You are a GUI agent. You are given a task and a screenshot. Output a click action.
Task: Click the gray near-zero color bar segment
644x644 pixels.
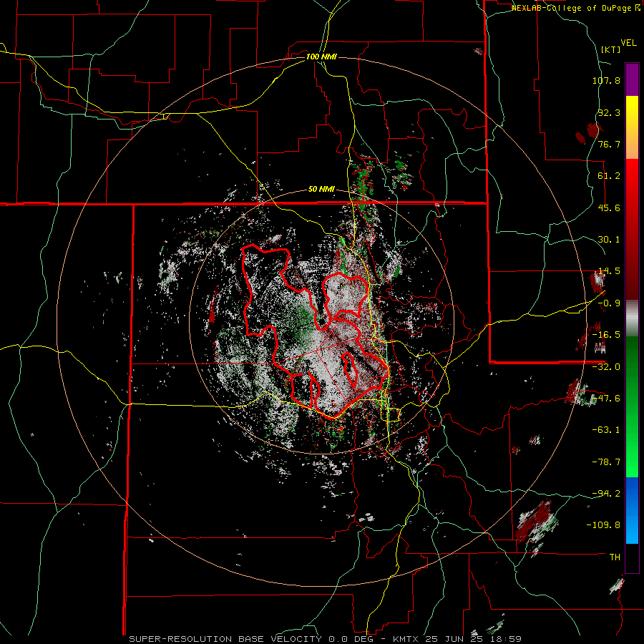[632, 318]
